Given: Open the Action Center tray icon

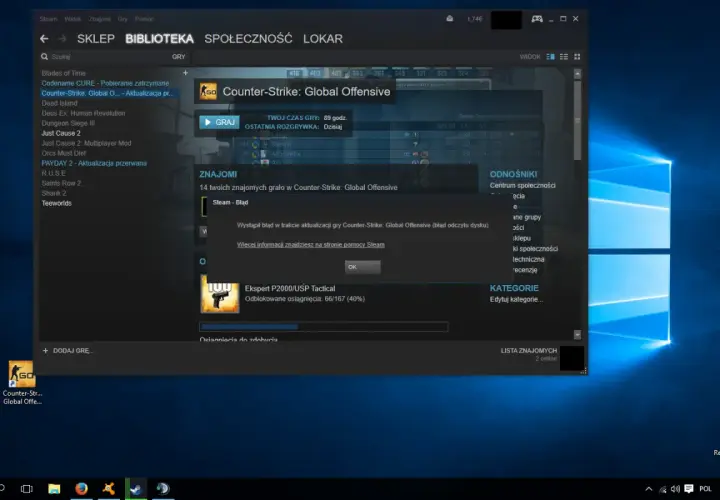Looking at the screenshot, I should (x=688, y=489).
